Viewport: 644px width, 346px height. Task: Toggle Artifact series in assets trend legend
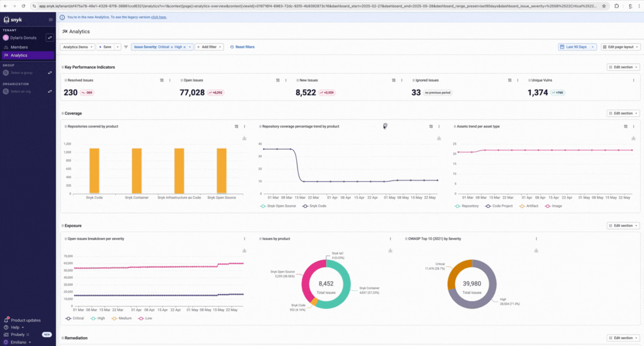(529, 206)
